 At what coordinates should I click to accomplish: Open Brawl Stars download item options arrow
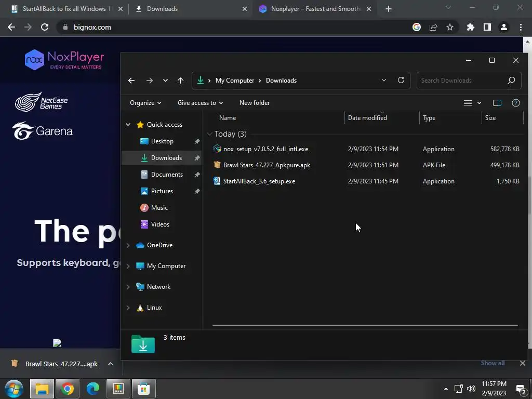click(111, 364)
